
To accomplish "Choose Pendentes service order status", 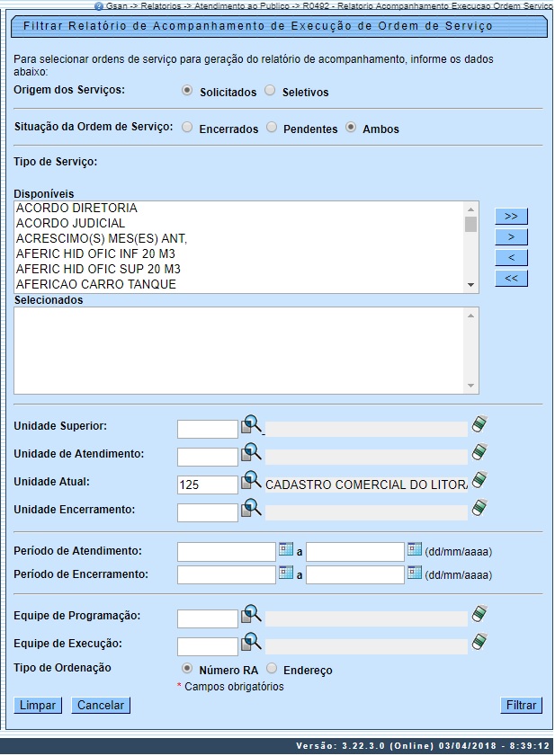I will (x=272, y=128).
